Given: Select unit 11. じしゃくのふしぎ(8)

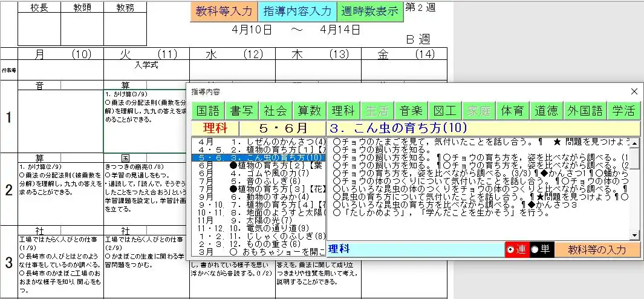Looking at the screenshot, I should [259, 236].
